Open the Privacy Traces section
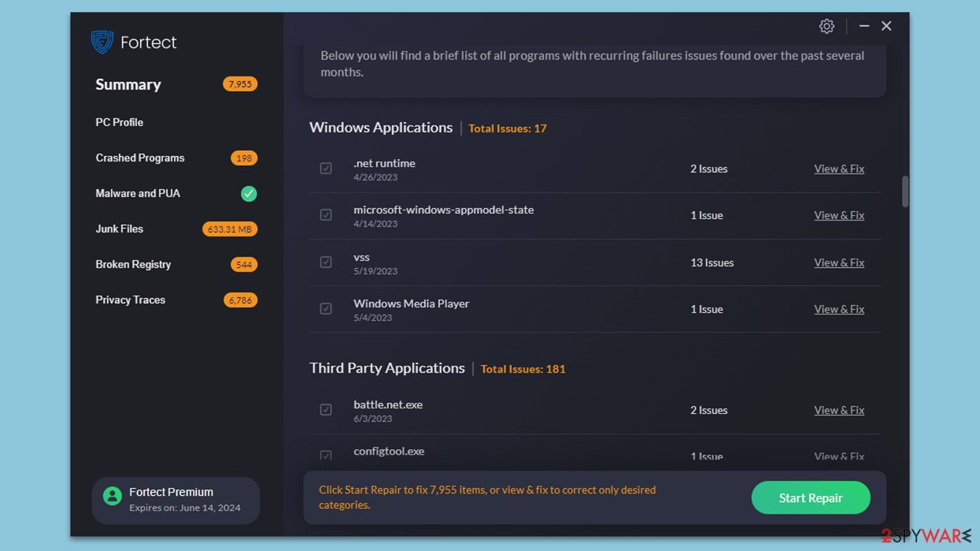This screenshot has height=551, width=980. (130, 300)
